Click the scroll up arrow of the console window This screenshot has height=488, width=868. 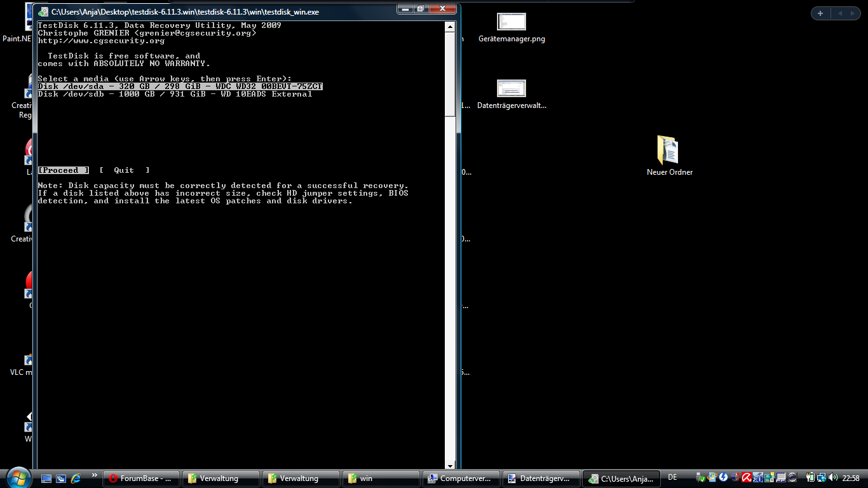[450, 27]
